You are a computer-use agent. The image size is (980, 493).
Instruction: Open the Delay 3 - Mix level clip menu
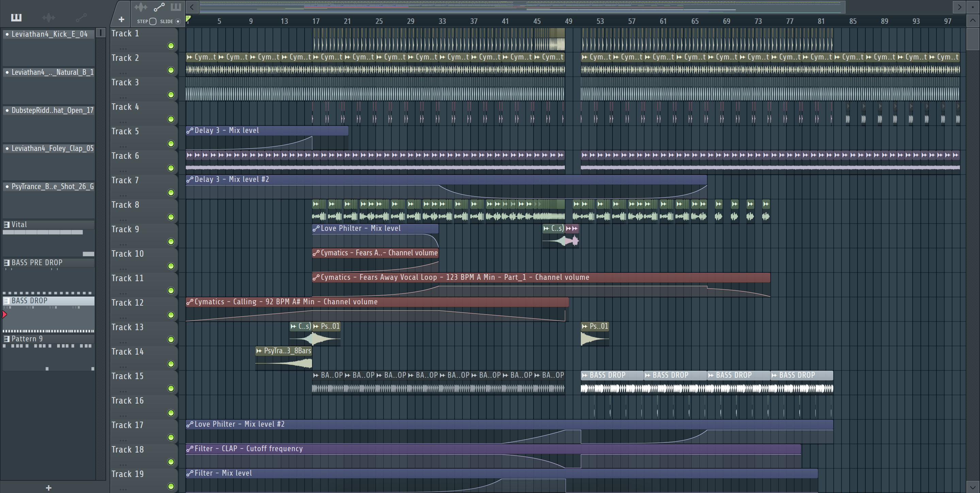190,130
